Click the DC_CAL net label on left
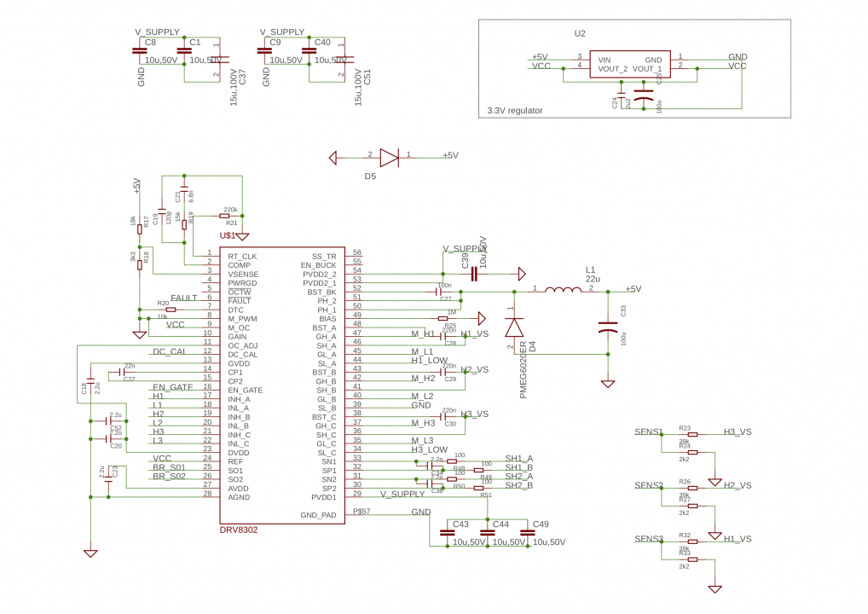The height and width of the screenshot is (614, 868). (170, 351)
